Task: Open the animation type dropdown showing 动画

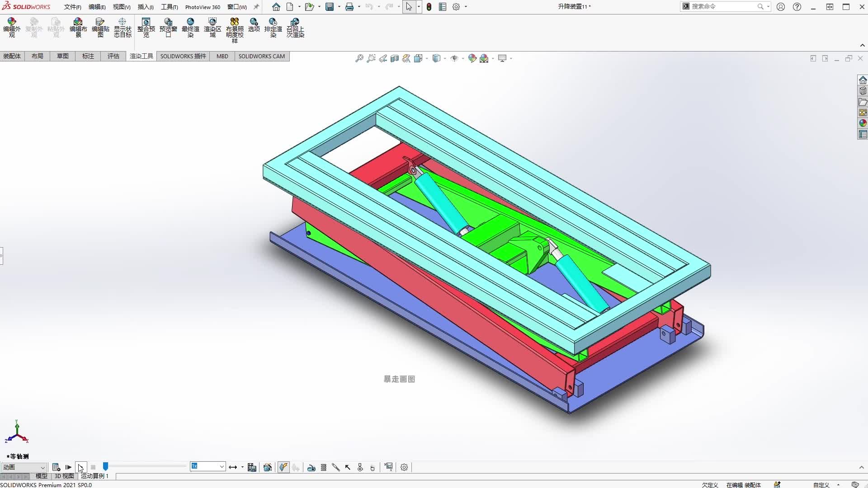Action: coord(24,467)
